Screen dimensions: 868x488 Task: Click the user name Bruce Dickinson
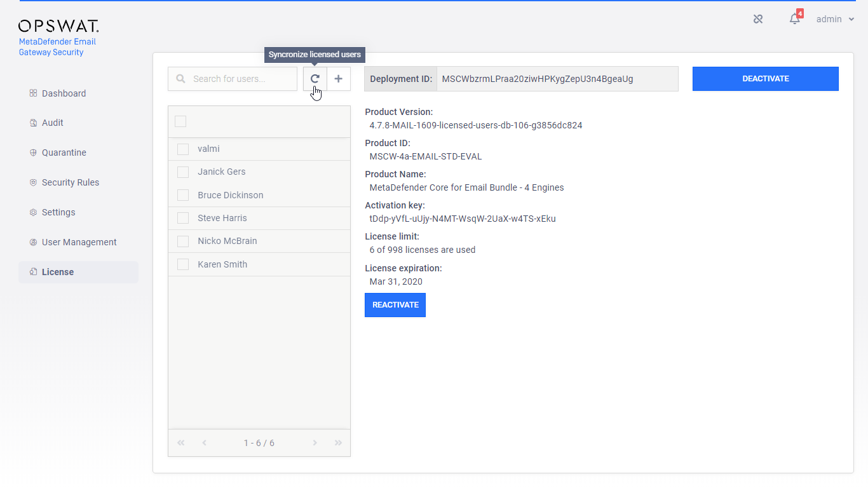pyautogui.click(x=231, y=195)
